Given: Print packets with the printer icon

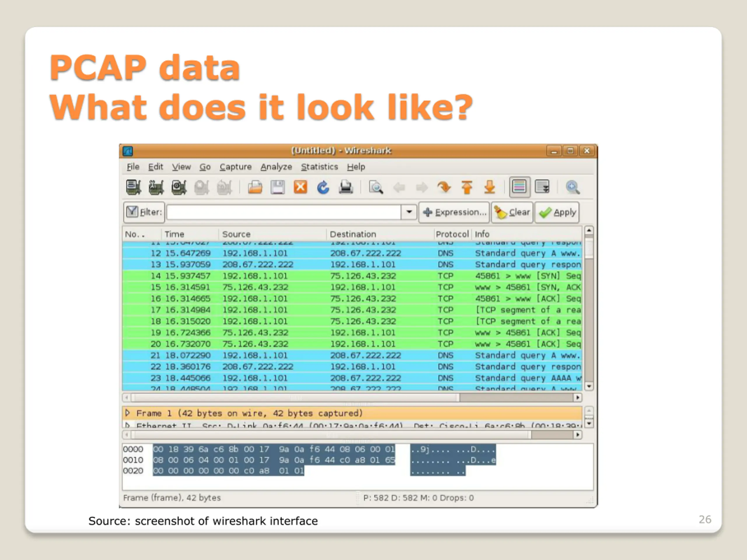Looking at the screenshot, I should [346, 187].
